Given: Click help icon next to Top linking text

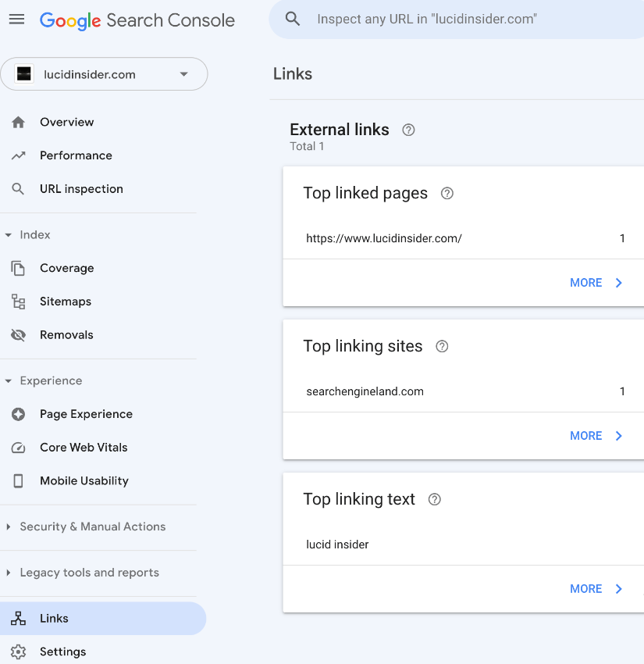Looking at the screenshot, I should pyautogui.click(x=435, y=500).
